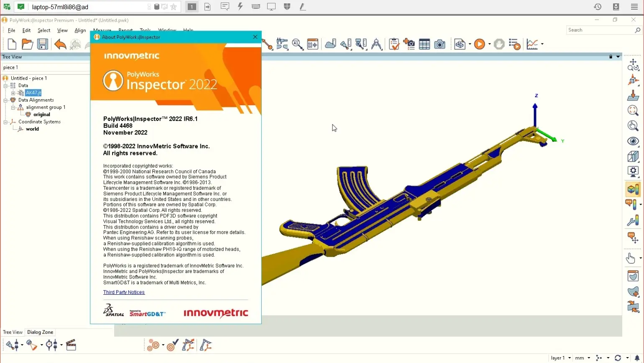Select the pan-rotate-zoom view tool at sidebar top
644x363 pixels.
coord(633,64)
